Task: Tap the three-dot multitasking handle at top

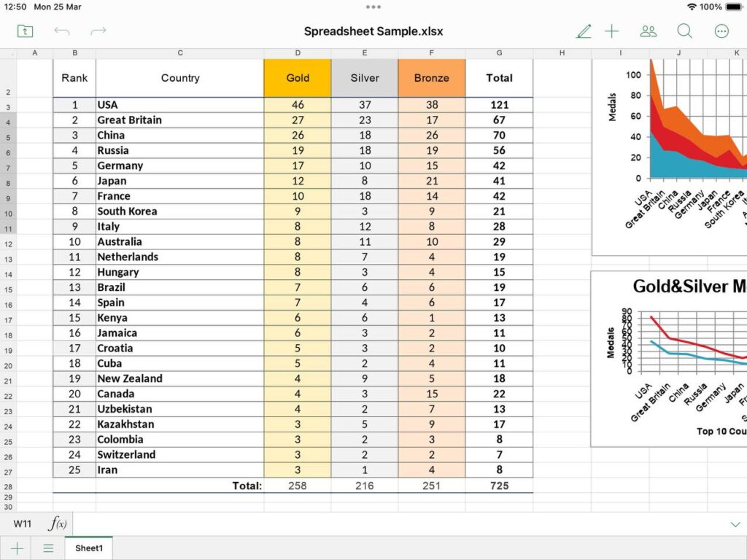Action: pyautogui.click(x=373, y=7)
